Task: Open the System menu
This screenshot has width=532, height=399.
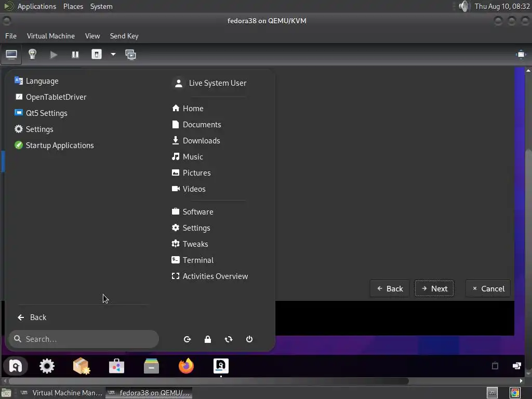Action: click(x=101, y=6)
